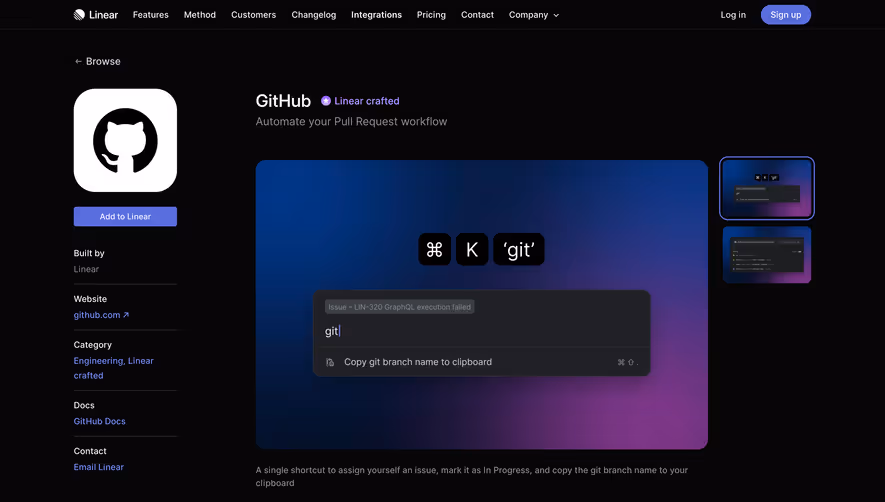Go to the Method page

(200, 15)
